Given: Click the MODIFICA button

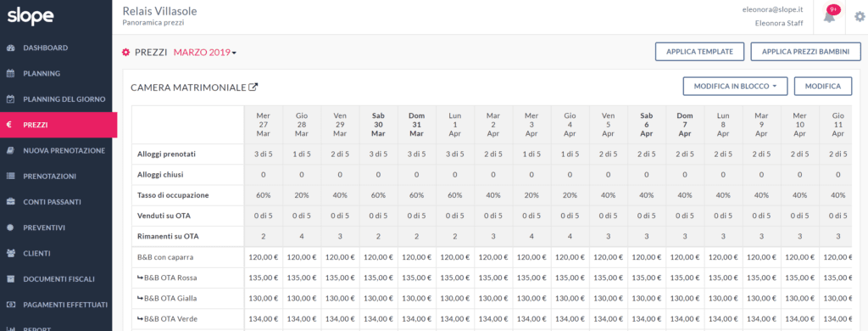Looking at the screenshot, I should pyautogui.click(x=823, y=87).
